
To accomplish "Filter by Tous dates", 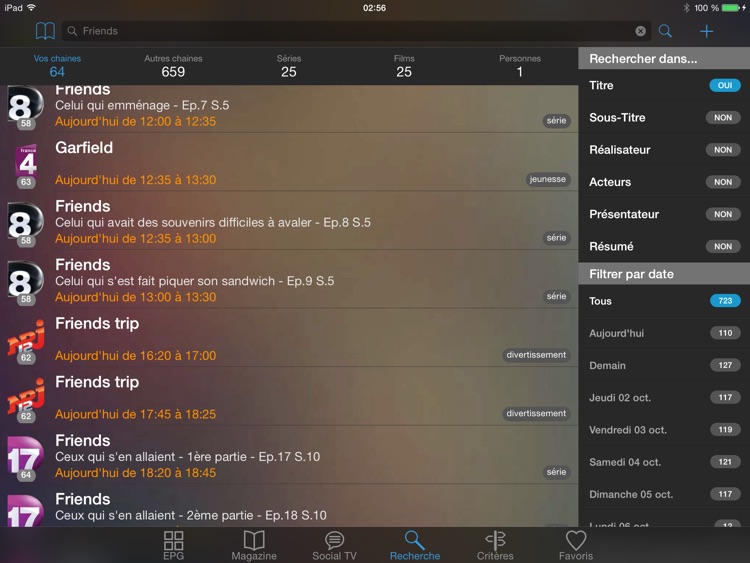I will coord(664,301).
